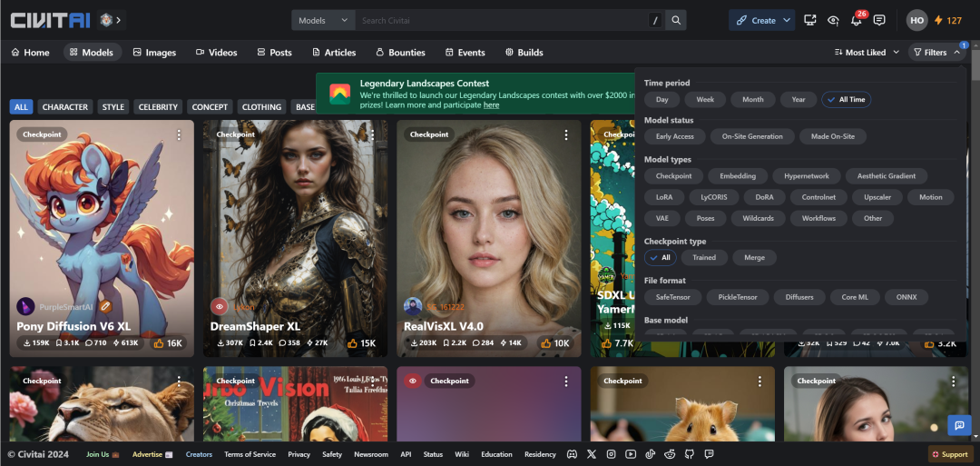Toggle the Embedding model type filter
This screenshot has height=466, width=980.
point(738,176)
